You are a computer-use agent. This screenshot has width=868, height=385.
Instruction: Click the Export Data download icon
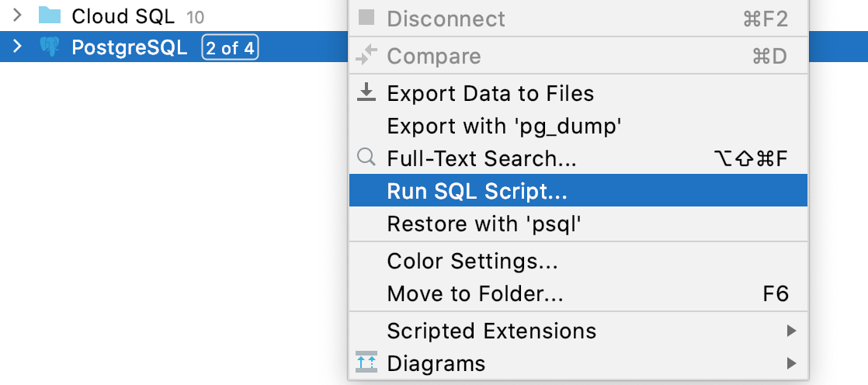(x=366, y=93)
